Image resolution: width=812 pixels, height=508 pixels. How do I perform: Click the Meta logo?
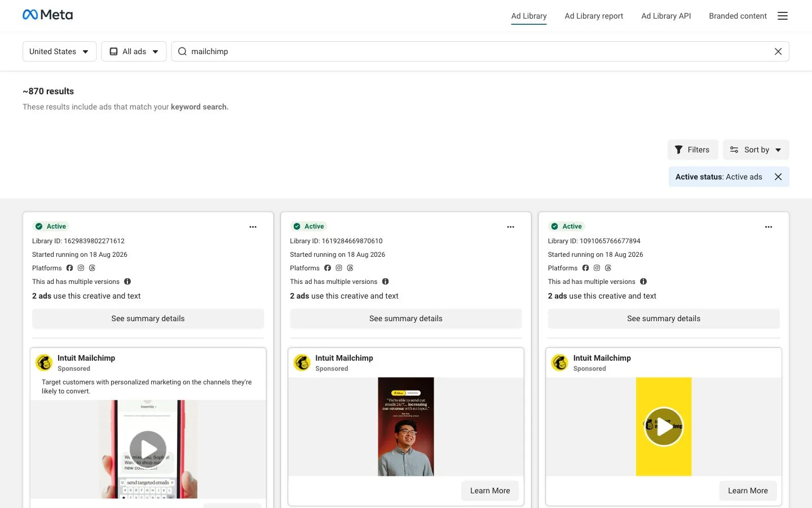[48, 15]
